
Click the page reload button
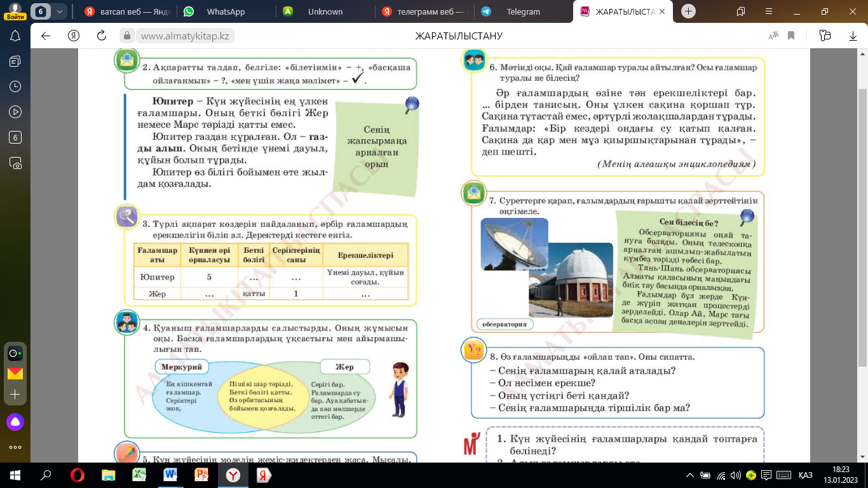pyautogui.click(x=101, y=36)
